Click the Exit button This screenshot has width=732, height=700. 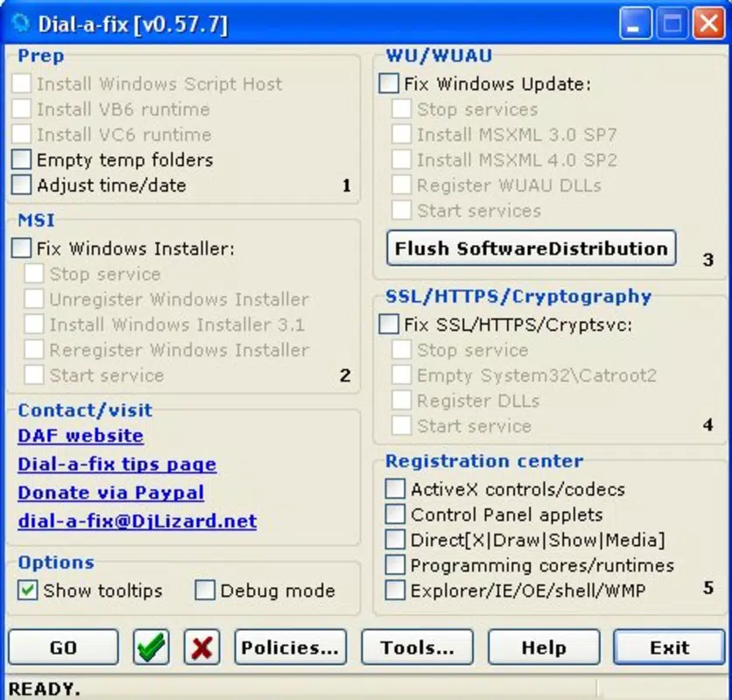(670, 647)
